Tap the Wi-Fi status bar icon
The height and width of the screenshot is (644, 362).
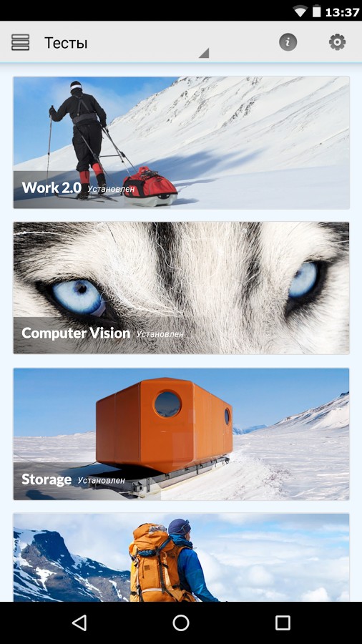tap(300, 12)
